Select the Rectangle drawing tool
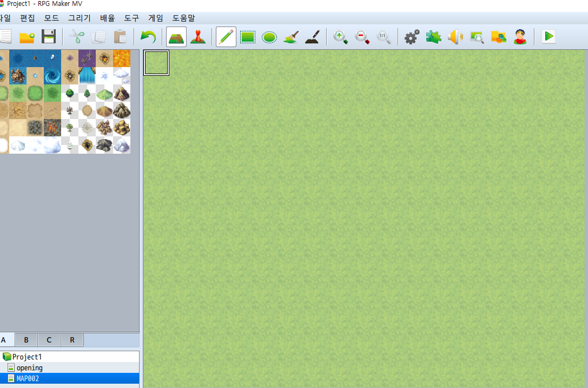This screenshot has height=388, width=588. click(248, 37)
